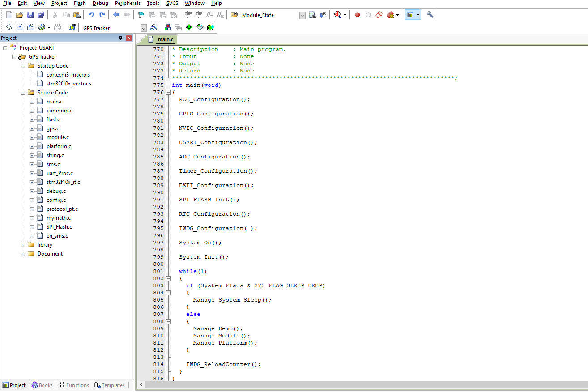Open the Debug menu
Viewport: 588px width, 392px height.
click(x=100, y=3)
